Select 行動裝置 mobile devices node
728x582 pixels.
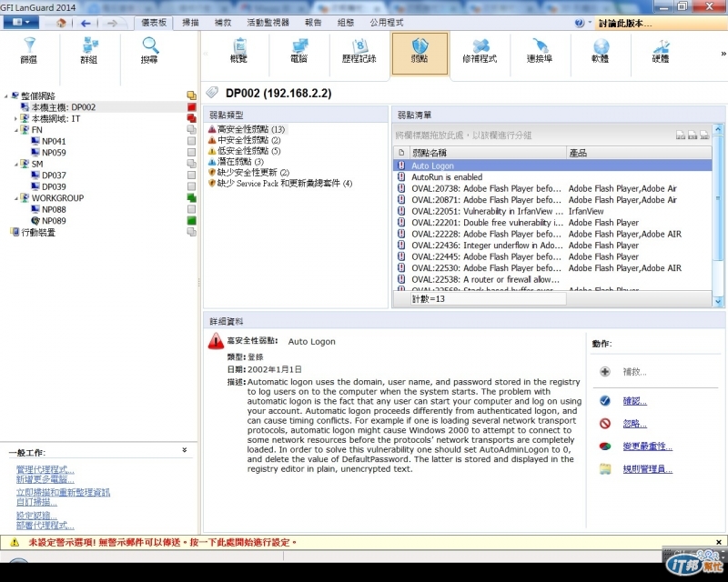[x=38, y=232]
